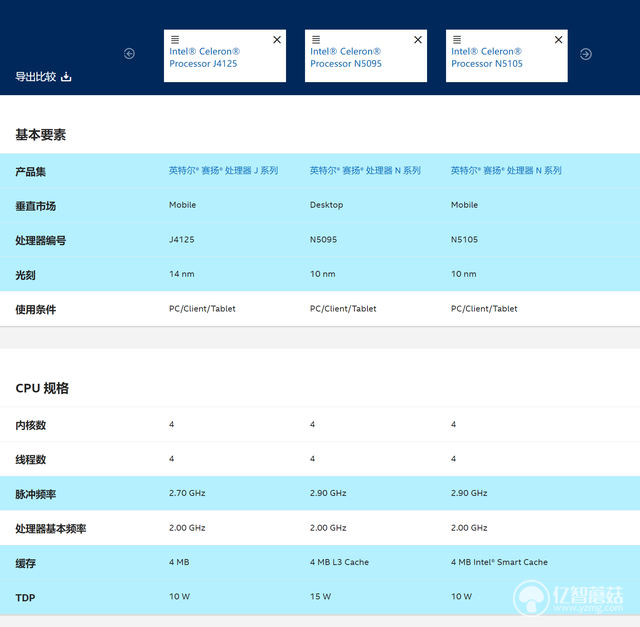This screenshot has height=627, width=640.
Task: Select the 脉冲频率 row label
Action: [x=36, y=494]
